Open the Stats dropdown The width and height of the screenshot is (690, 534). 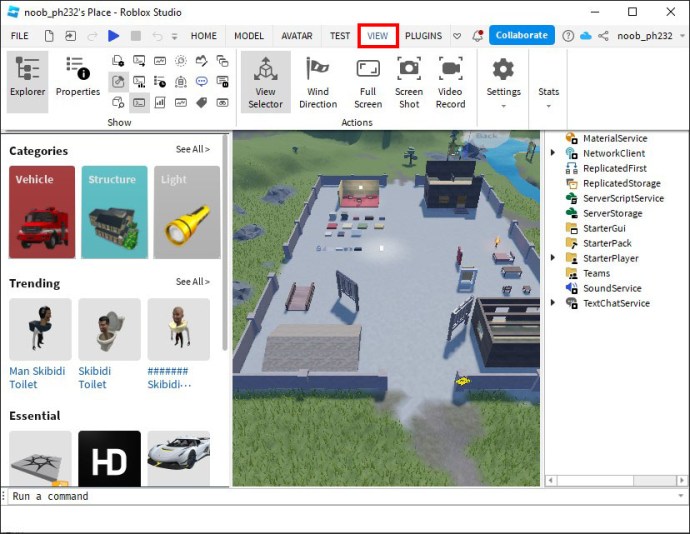coord(548,95)
